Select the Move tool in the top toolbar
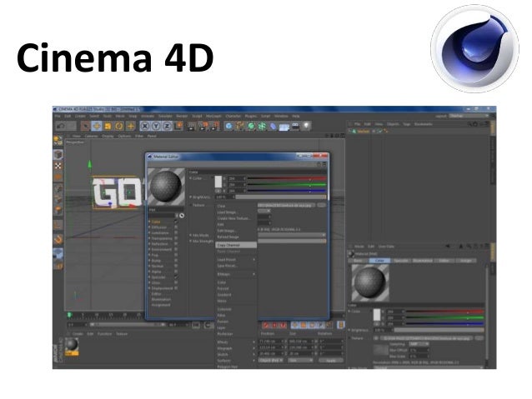This screenshot has height=399, width=532. pyautogui.click(x=97, y=127)
